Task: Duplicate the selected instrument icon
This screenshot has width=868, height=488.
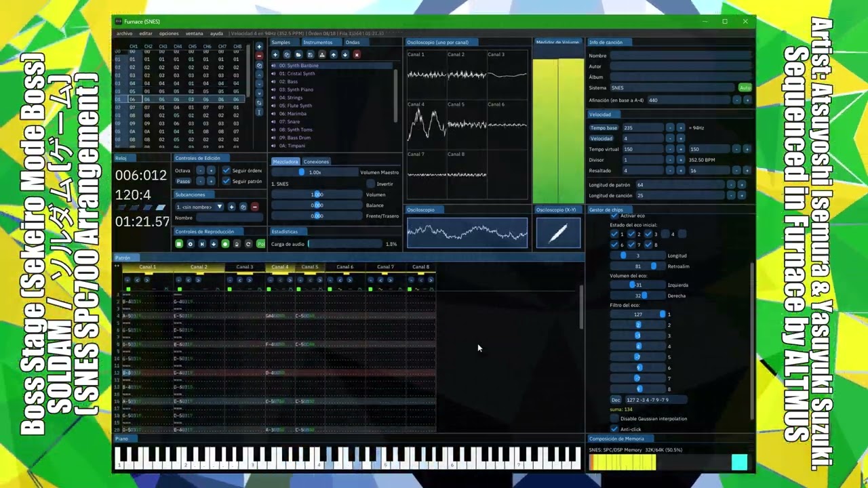Action: [287, 54]
